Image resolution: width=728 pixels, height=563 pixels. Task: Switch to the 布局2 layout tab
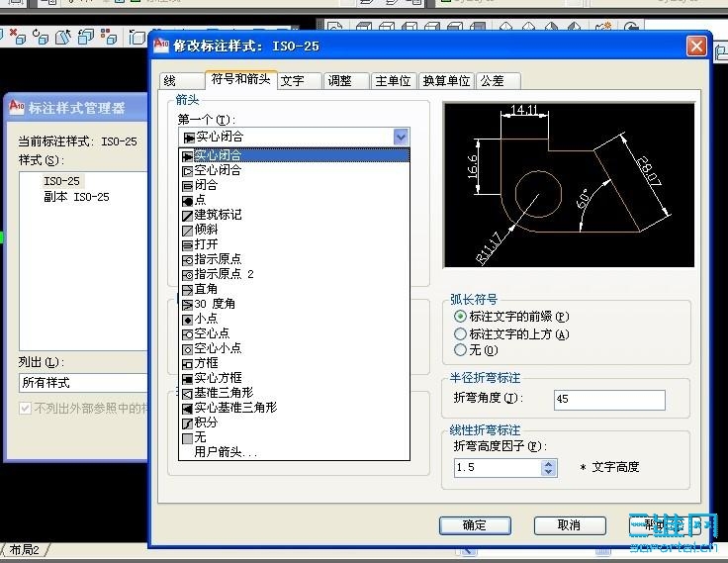(24, 550)
